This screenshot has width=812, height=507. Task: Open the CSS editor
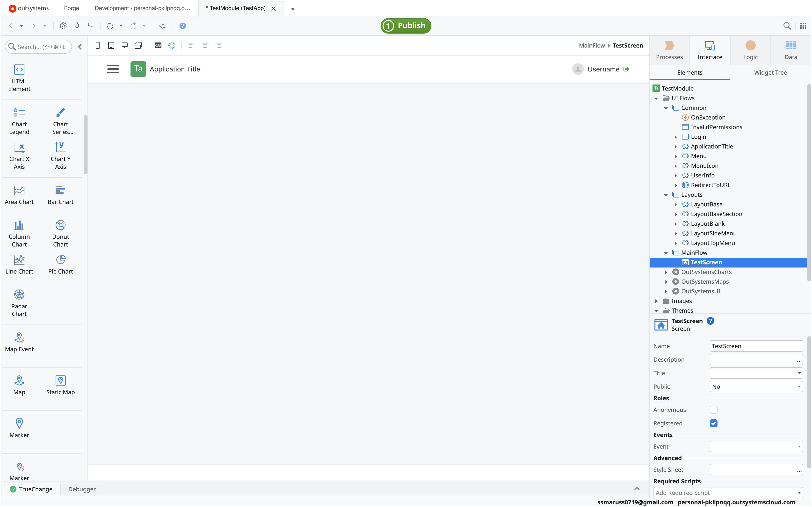[x=158, y=45]
